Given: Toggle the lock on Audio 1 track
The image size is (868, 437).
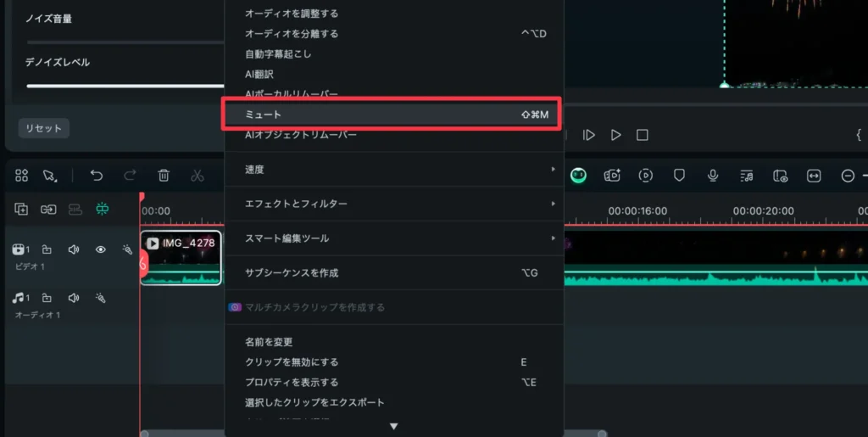Looking at the screenshot, I should coord(47,298).
